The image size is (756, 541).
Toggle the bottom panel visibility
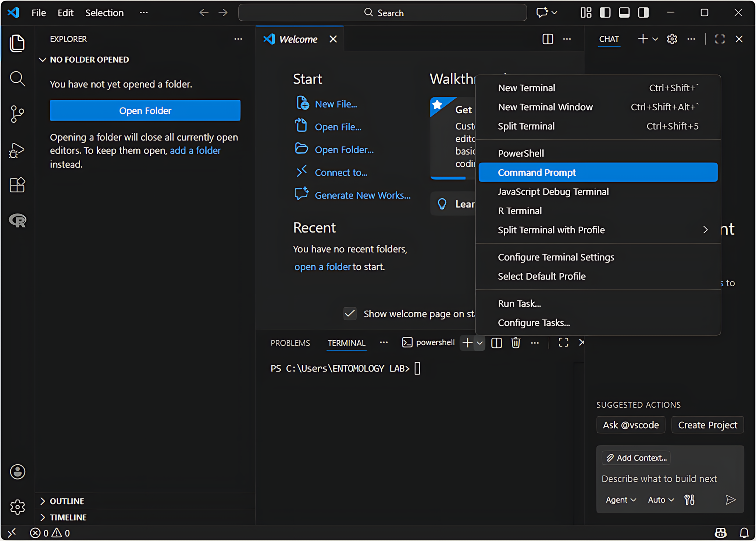624,13
